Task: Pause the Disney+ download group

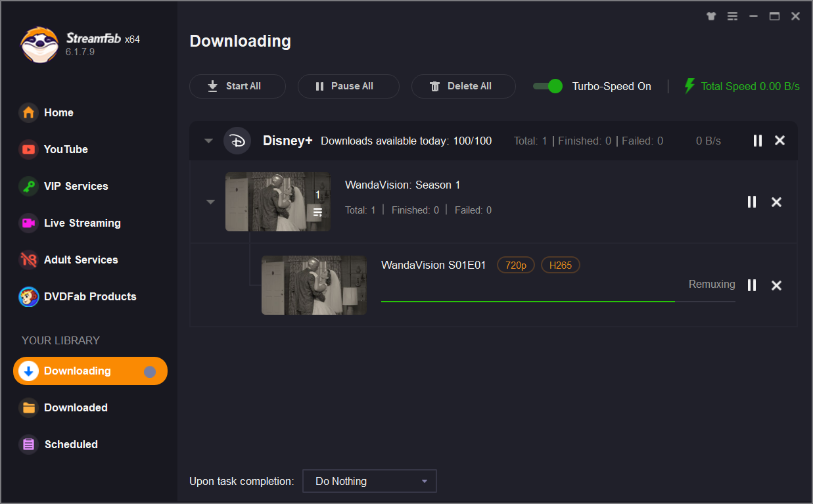Action: pos(758,141)
